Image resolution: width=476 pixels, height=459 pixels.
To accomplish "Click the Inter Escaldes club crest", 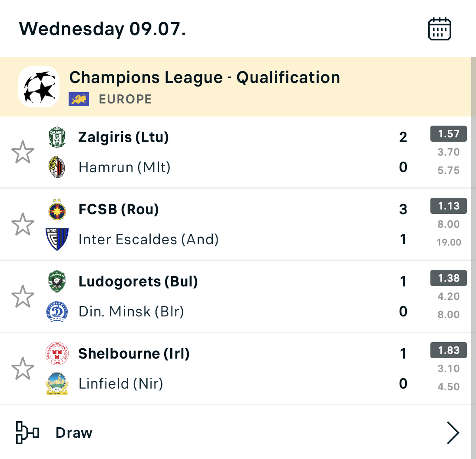I will [57, 239].
